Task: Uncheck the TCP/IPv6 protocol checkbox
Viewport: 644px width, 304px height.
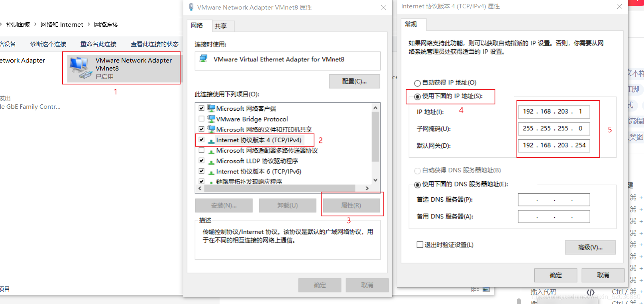Action: pyautogui.click(x=202, y=171)
